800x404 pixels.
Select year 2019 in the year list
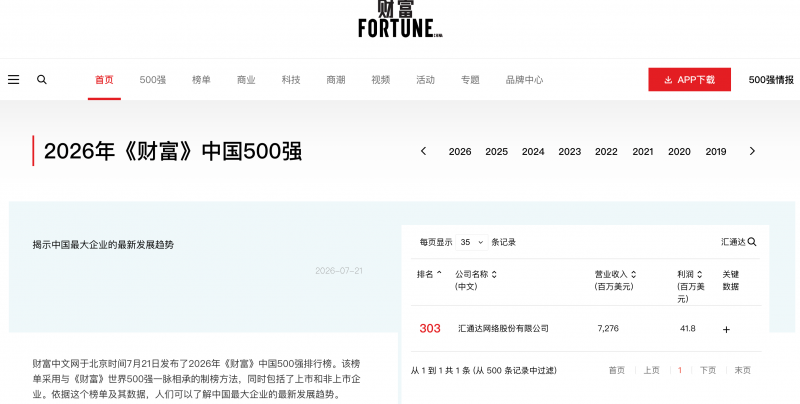click(x=716, y=152)
